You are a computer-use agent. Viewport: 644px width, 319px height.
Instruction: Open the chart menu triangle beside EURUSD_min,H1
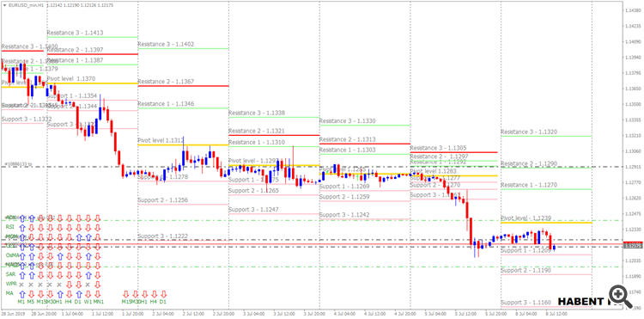(4, 6)
